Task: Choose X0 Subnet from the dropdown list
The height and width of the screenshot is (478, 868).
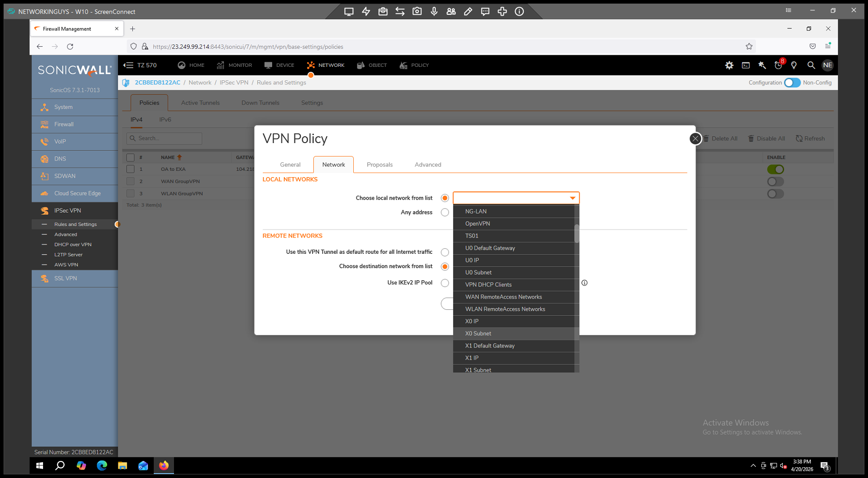Action: pyautogui.click(x=478, y=334)
